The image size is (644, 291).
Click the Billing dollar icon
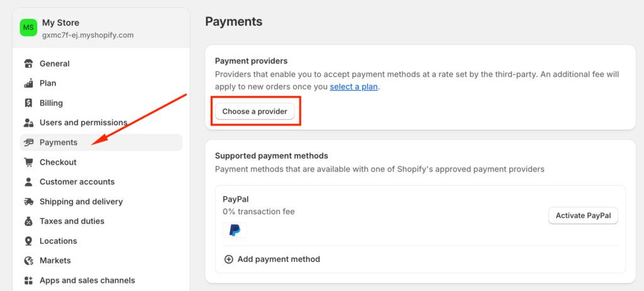click(x=28, y=103)
